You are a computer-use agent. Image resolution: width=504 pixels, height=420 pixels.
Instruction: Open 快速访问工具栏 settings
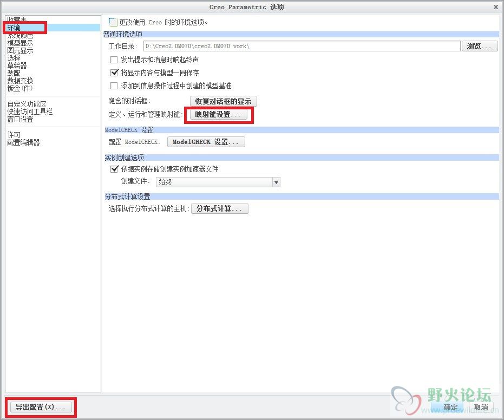click(x=30, y=111)
